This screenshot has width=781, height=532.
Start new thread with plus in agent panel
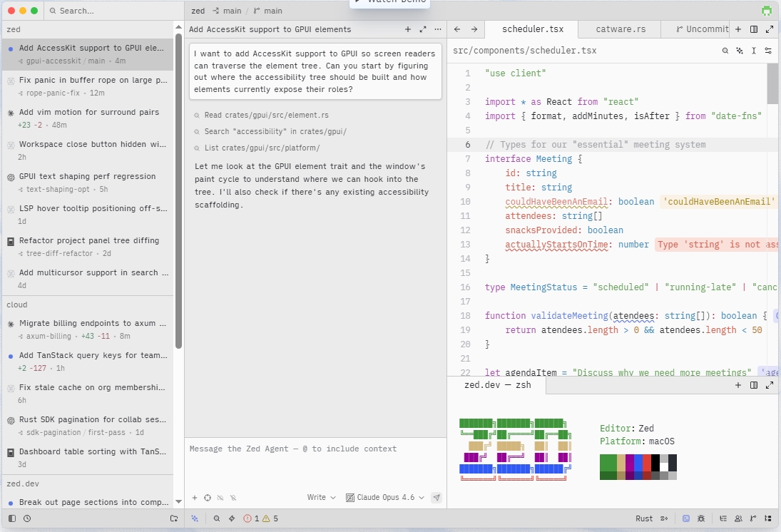tap(408, 29)
